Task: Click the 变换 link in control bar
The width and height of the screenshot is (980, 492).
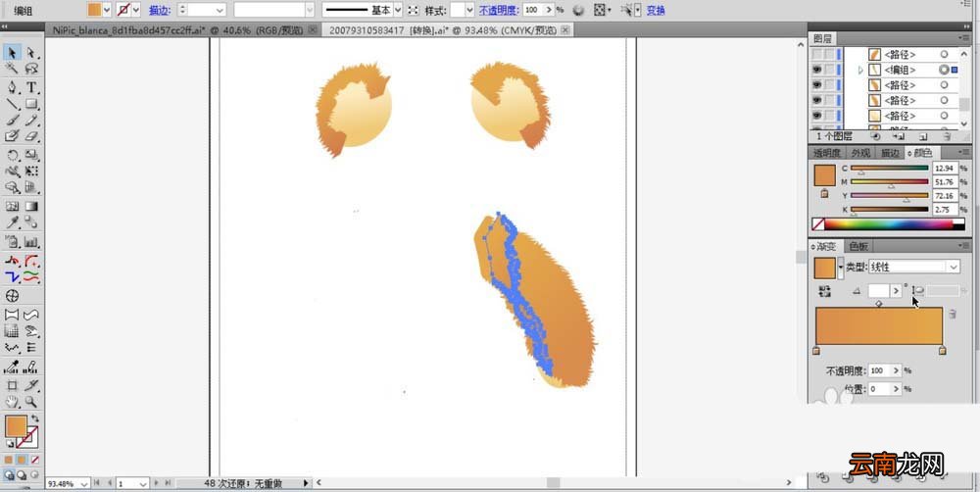Action: click(x=656, y=10)
